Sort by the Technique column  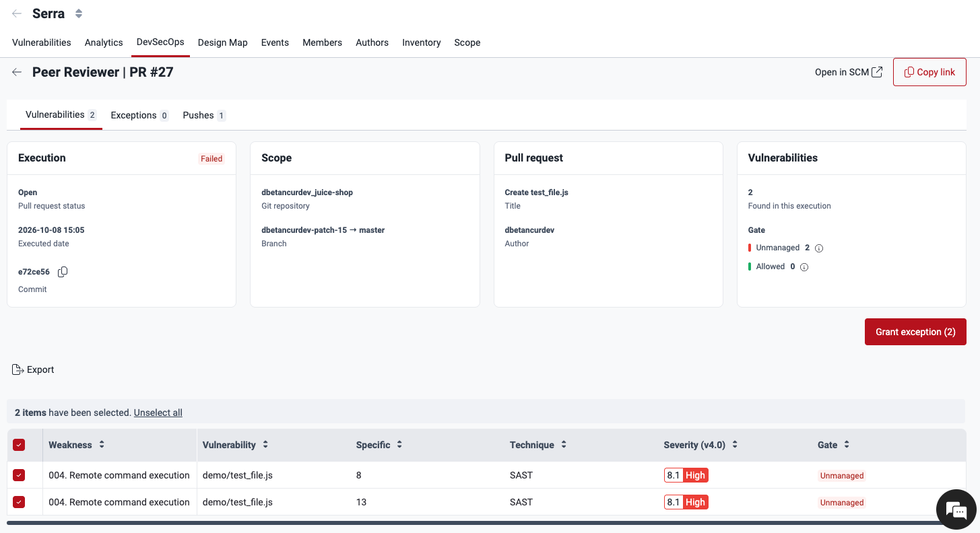[x=564, y=445]
